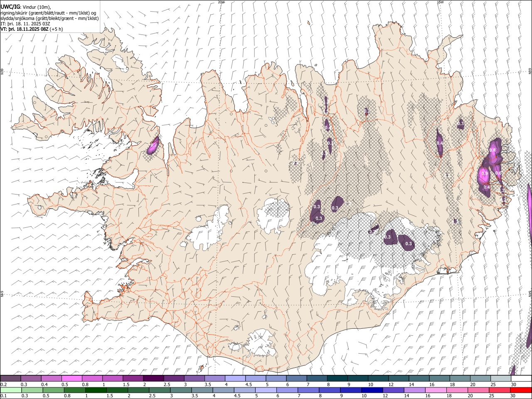
Task: Click the 0.9 snowfall value on the map
Action: coord(485,173)
